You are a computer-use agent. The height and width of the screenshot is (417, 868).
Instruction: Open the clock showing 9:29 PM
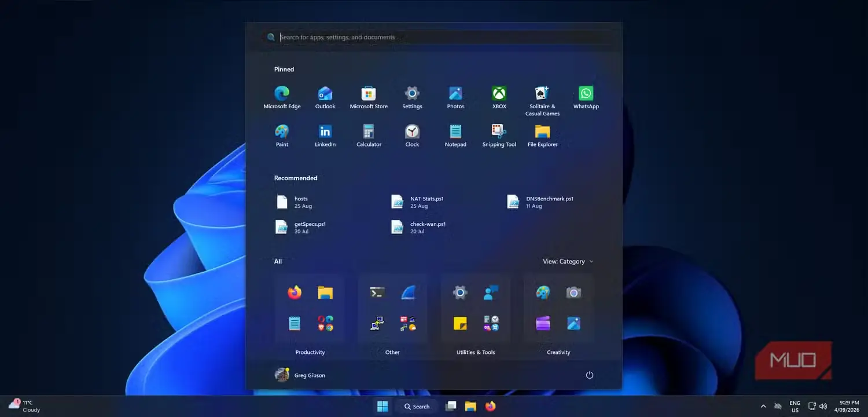point(848,406)
